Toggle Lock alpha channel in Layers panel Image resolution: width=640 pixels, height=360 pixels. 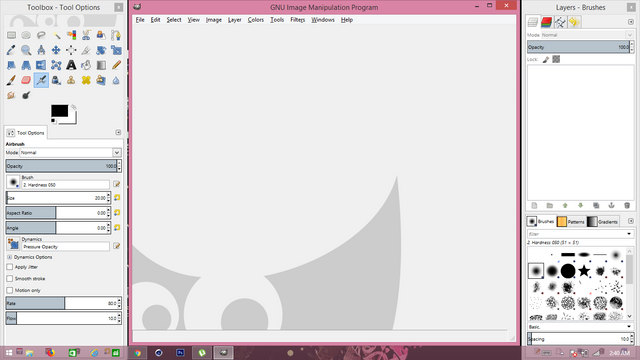click(556, 60)
